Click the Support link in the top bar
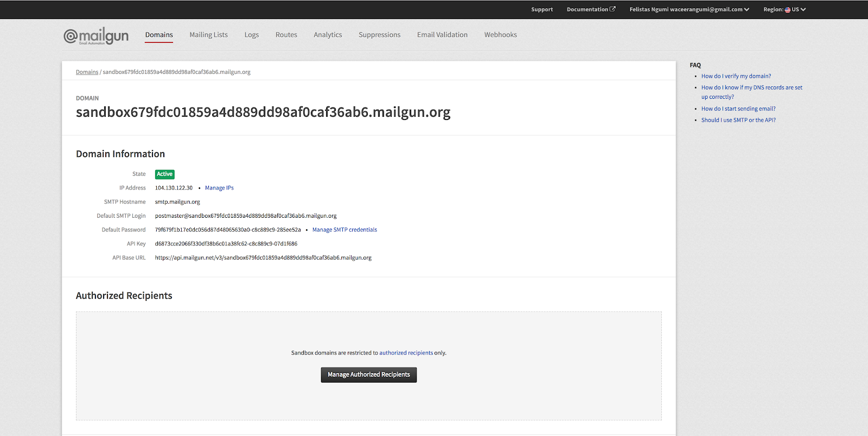Viewport: 868px width, 436px height. (542, 9)
